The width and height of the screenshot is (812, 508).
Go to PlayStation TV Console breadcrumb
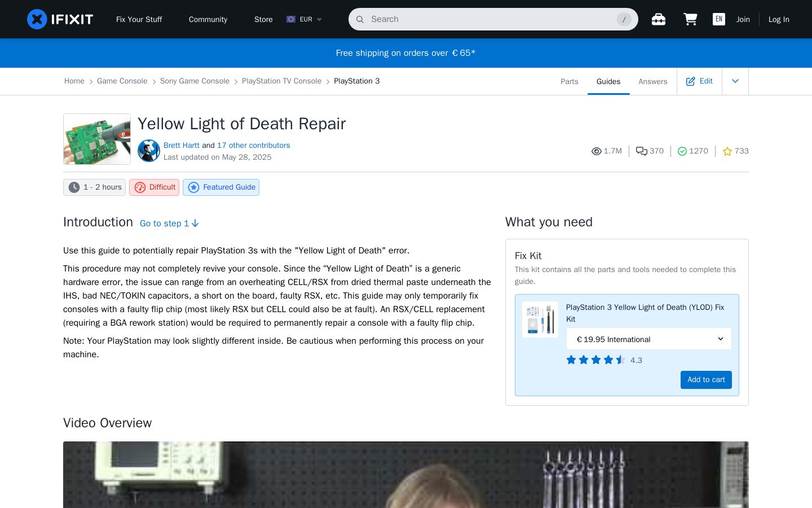click(x=281, y=81)
